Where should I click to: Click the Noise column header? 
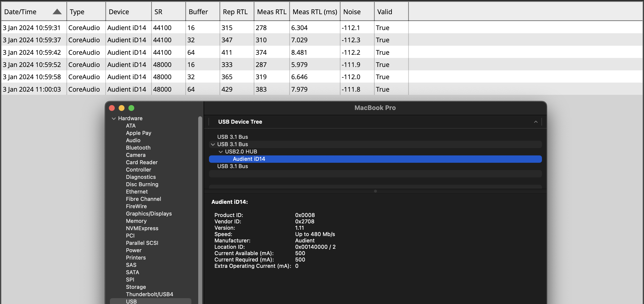352,12
